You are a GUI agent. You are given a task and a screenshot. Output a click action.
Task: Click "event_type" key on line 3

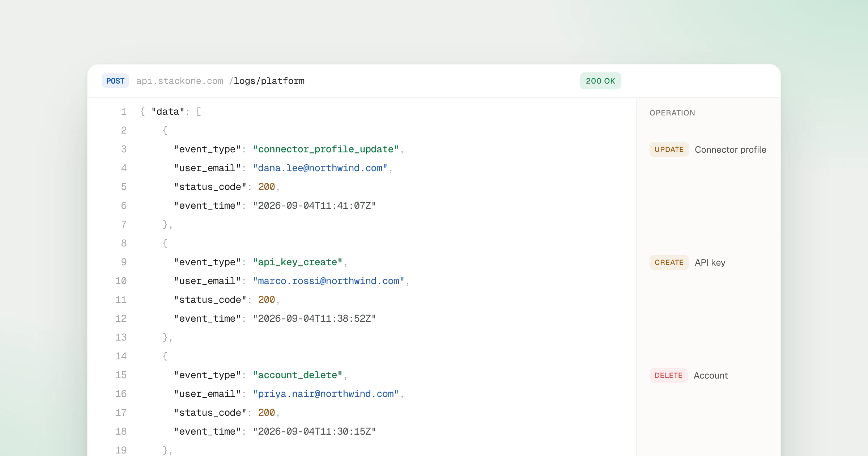pos(208,149)
